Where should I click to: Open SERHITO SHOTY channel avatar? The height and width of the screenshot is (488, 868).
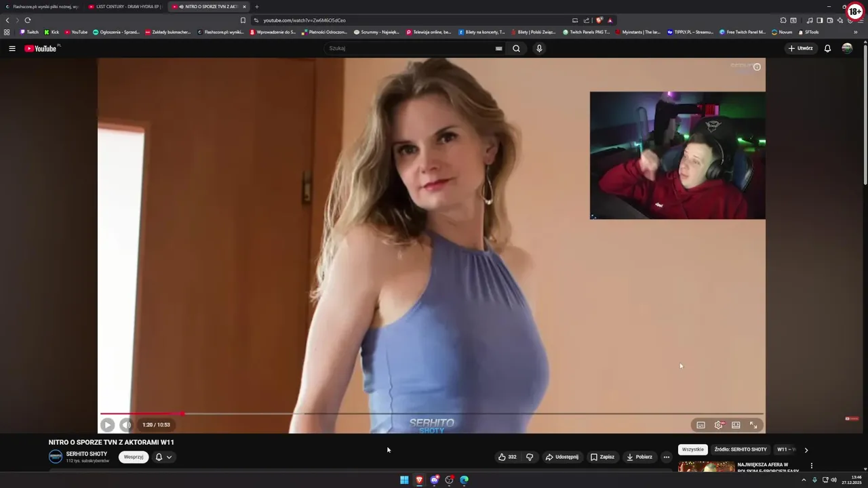(x=56, y=457)
